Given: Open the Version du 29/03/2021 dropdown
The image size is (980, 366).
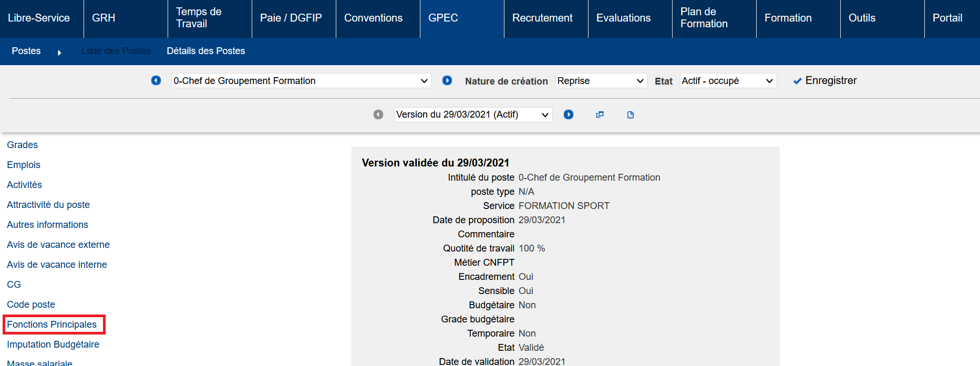Looking at the screenshot, I should click(473, 114).
